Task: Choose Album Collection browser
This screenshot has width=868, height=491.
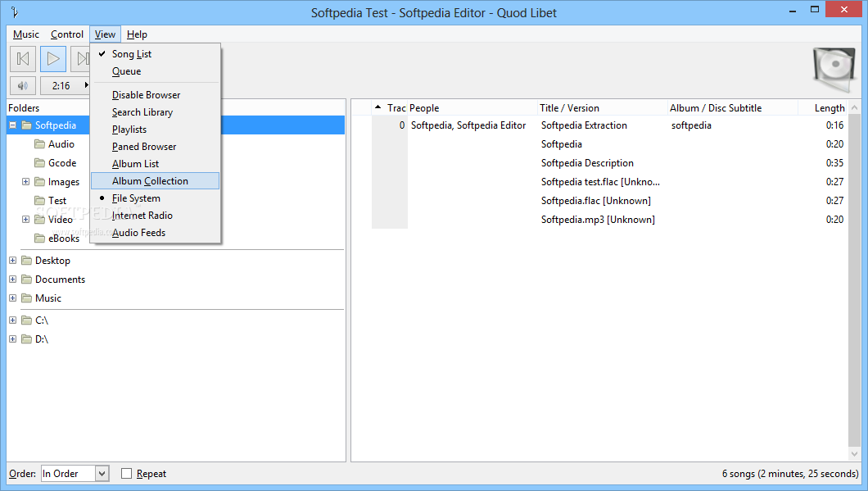Action: [155, 181]
